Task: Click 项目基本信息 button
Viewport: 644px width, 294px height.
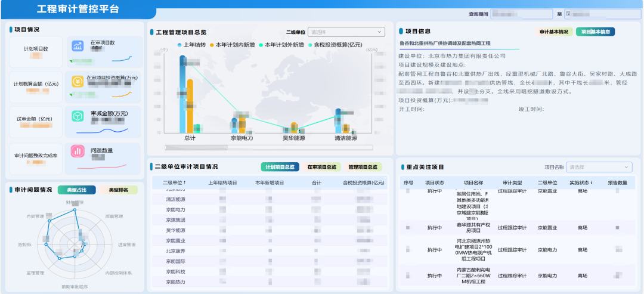Action: click(595, 32)
